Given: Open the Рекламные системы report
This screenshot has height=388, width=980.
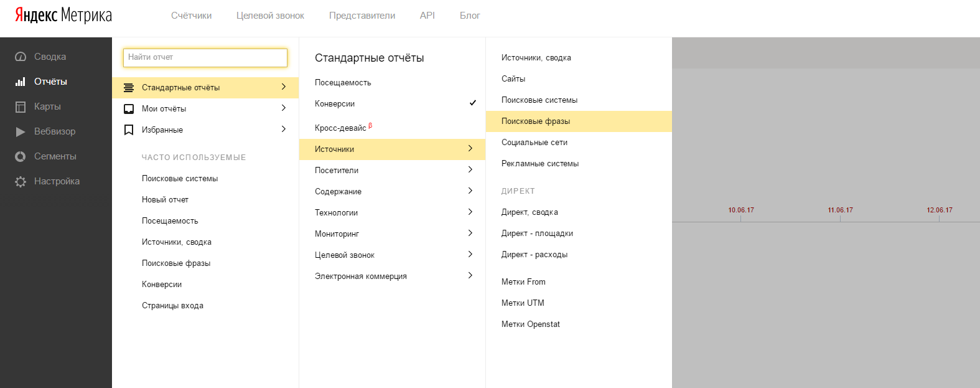Looking at the screenshot, I should click(540, 164).
